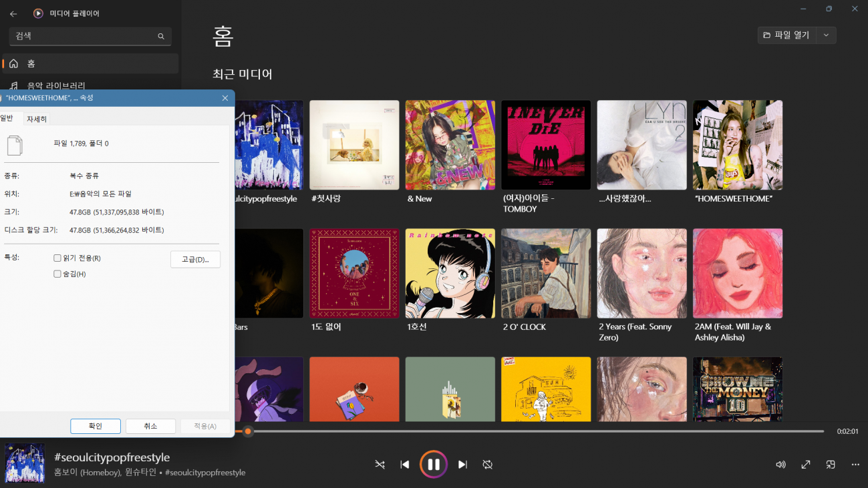
Task: Maximize the Media Player window
Action: pos(829,9)
